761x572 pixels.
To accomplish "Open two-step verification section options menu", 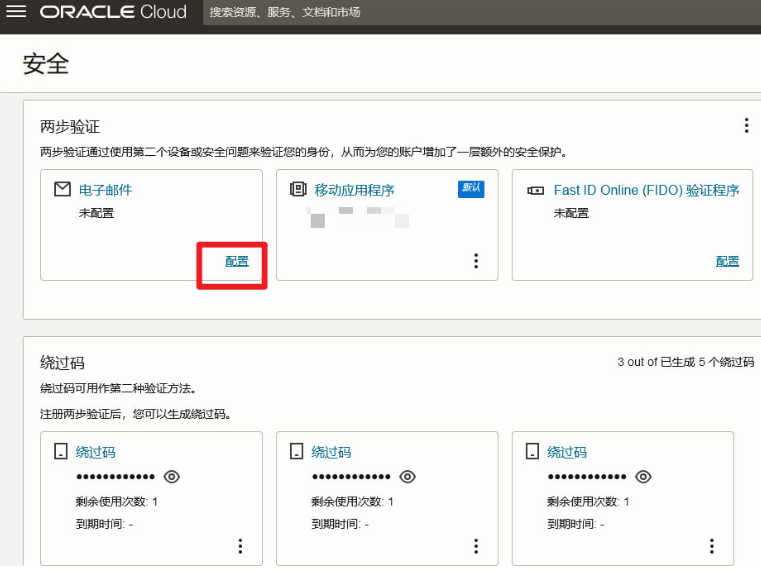I will coord(745,125).
